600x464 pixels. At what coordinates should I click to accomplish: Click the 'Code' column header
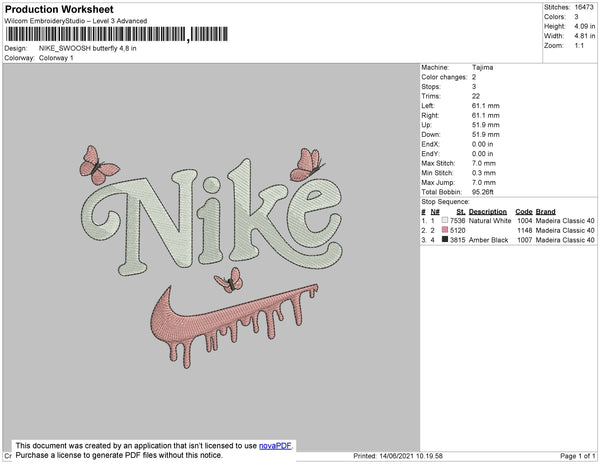click(523, 212)
